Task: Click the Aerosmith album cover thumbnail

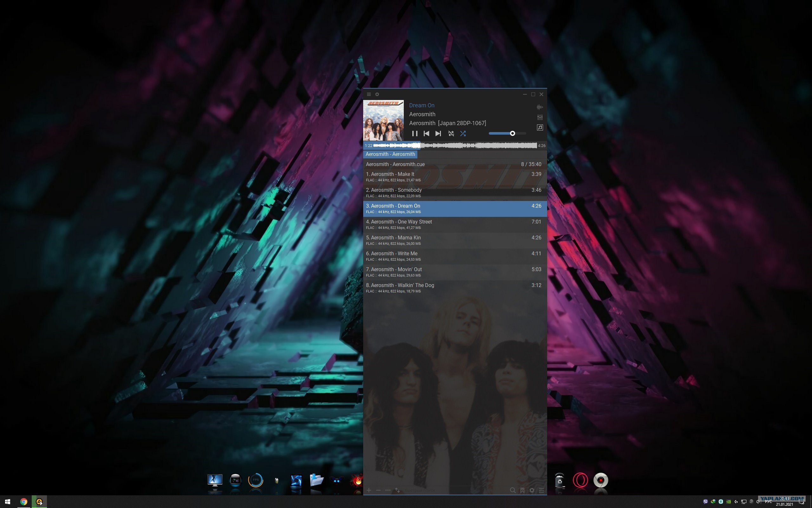Action: [383, 120]
